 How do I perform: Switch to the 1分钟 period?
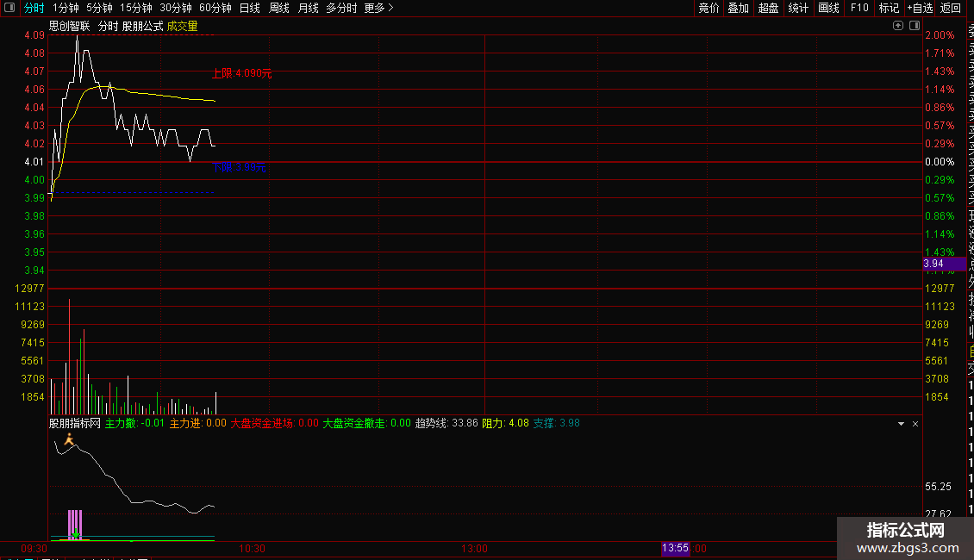tap(66, 8)
